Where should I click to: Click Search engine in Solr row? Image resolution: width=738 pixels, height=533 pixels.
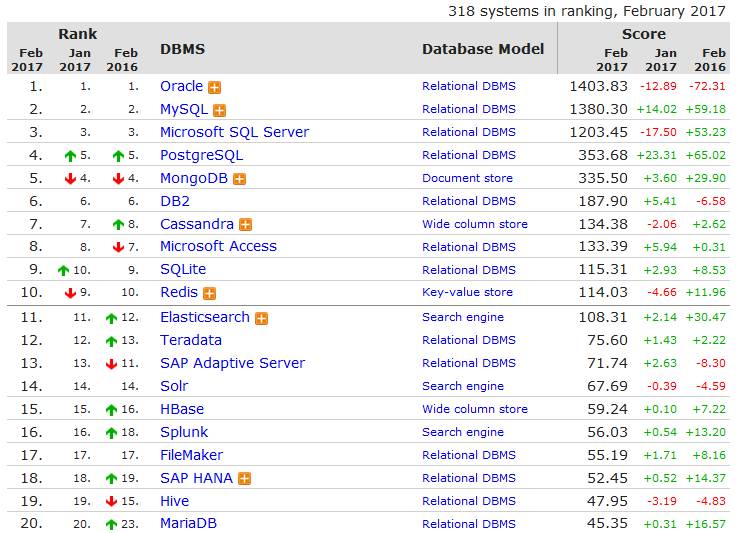pos(463,386)
